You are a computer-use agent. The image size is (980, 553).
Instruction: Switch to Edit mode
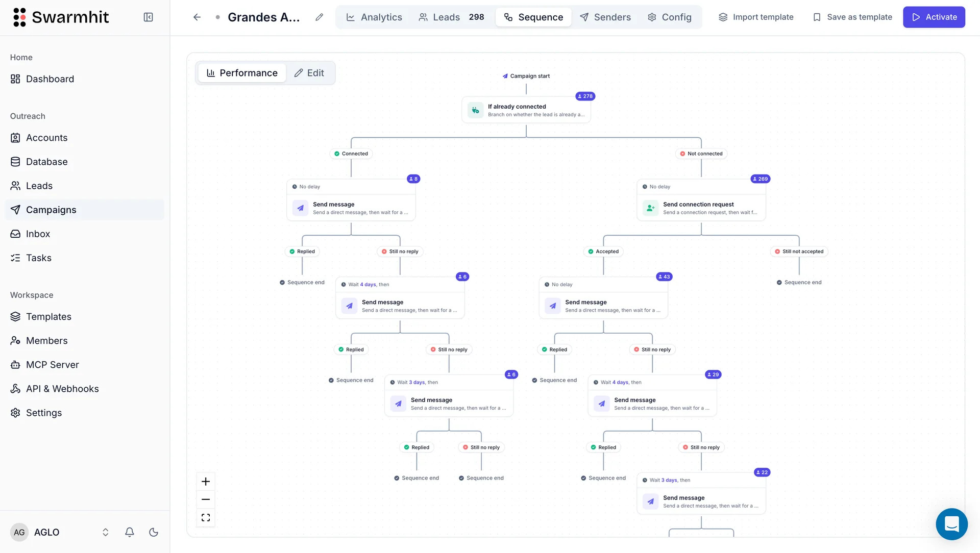pyautogui.click(x=309, y=73)
